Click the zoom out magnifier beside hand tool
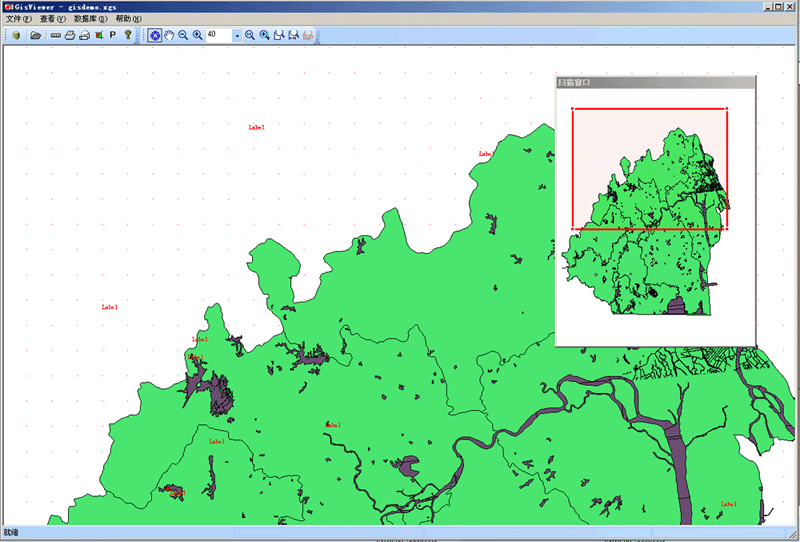Screen dimensions: 800x542 pos(183,35)
